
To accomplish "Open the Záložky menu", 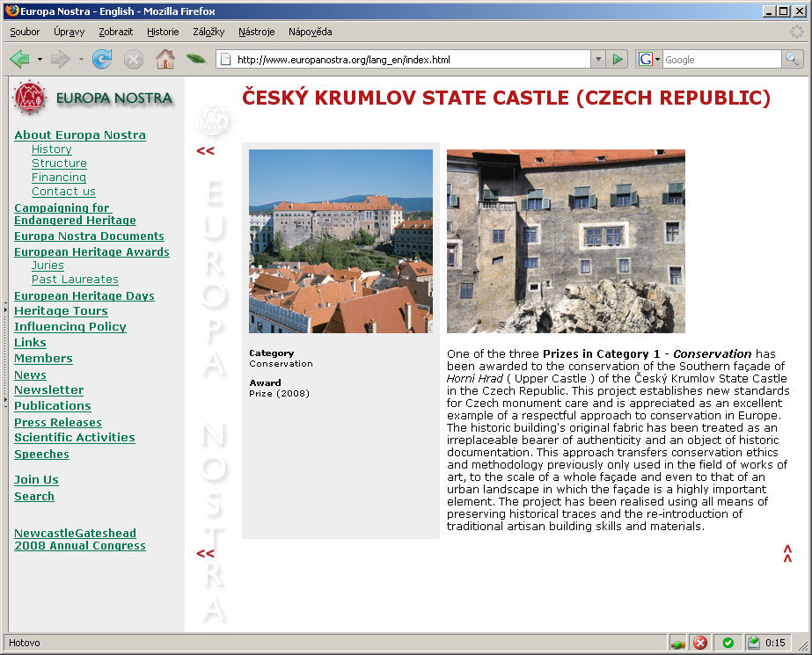I will 208,32.
